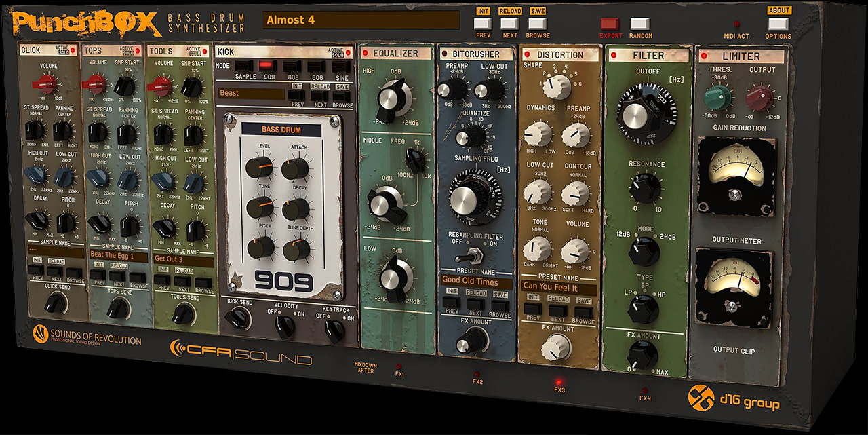Click the ABOUT label

tap(778, 10)
